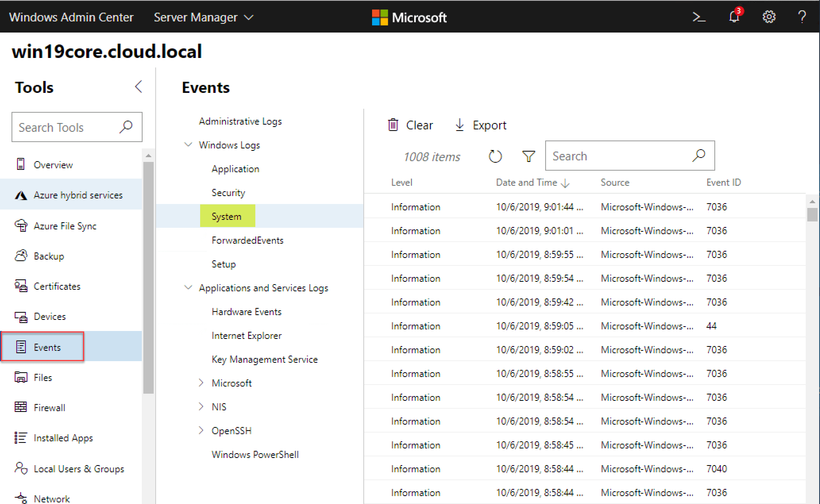This screenshot has height=504, width=820.
Task: Select the Security log
Action: coord(228,192)
